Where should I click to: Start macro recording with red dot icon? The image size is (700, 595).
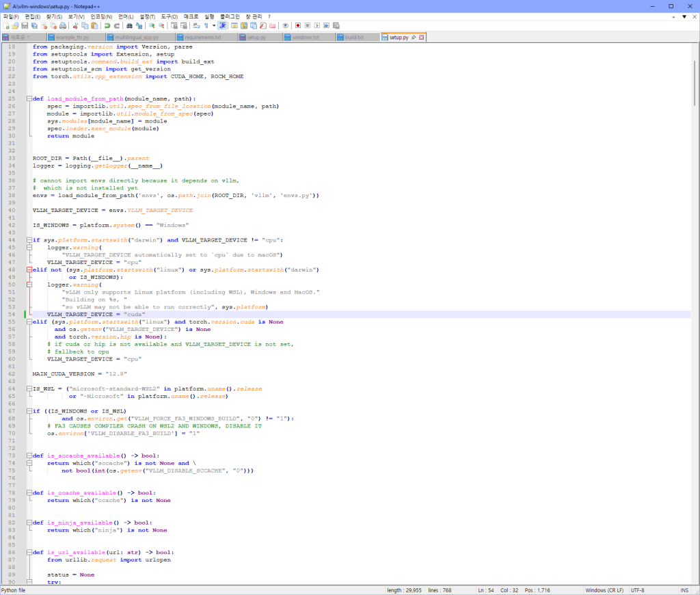click(297, 25)
